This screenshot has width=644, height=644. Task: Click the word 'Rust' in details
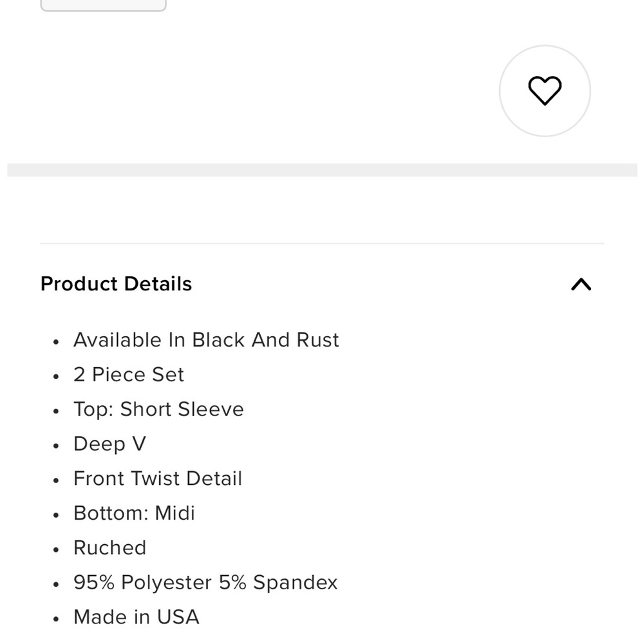(317, 340)
